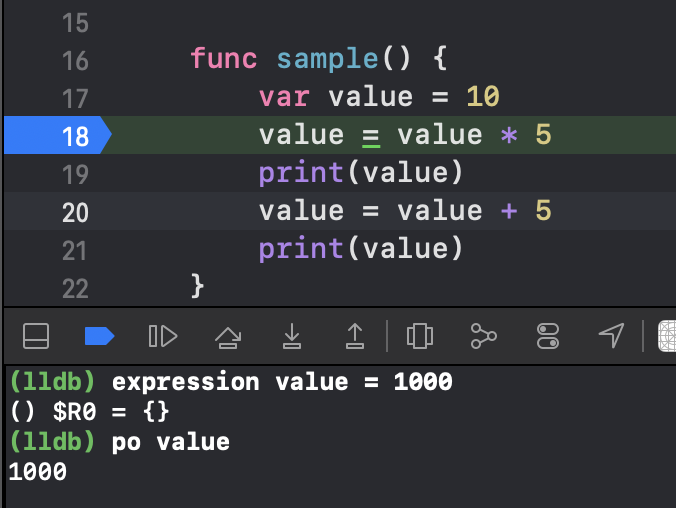Click the "expression value = 1000" console line
The image size is (676, 508).
tap(282, 382)
